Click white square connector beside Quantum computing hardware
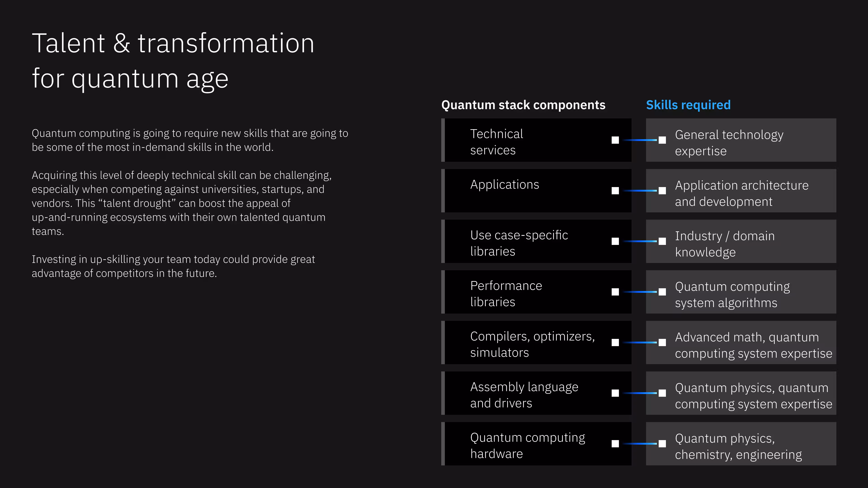The height and width of the screenshot is (488, 868). pos(615,443)
